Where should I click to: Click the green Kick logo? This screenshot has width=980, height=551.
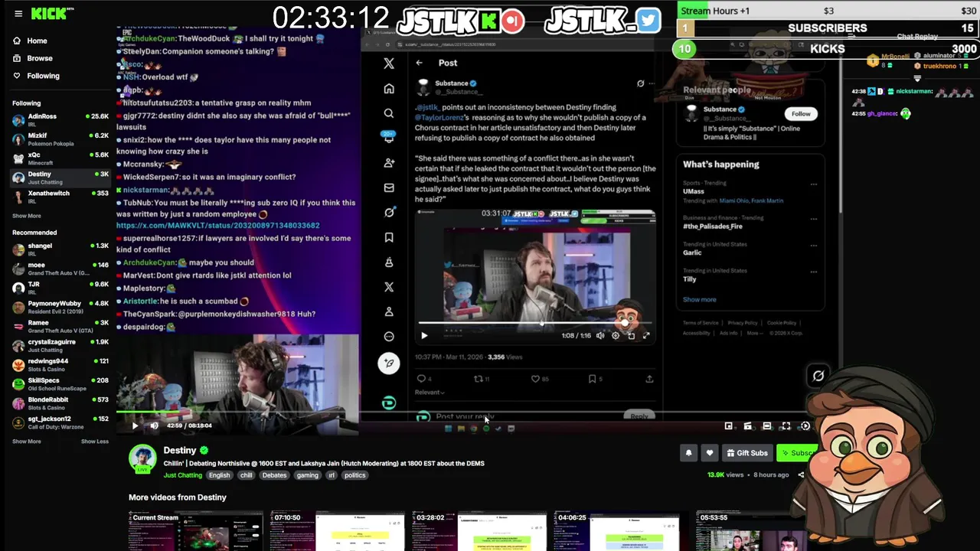(51, 13)
